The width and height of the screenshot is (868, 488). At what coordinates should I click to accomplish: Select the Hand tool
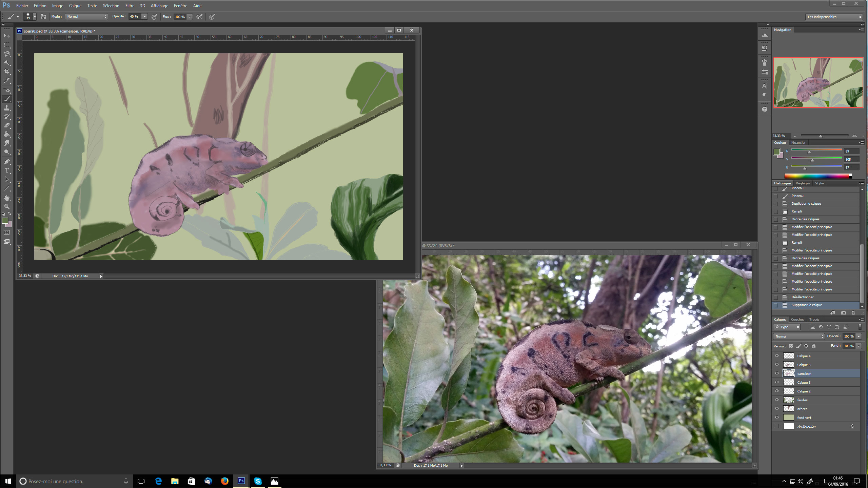click(7, 198)
